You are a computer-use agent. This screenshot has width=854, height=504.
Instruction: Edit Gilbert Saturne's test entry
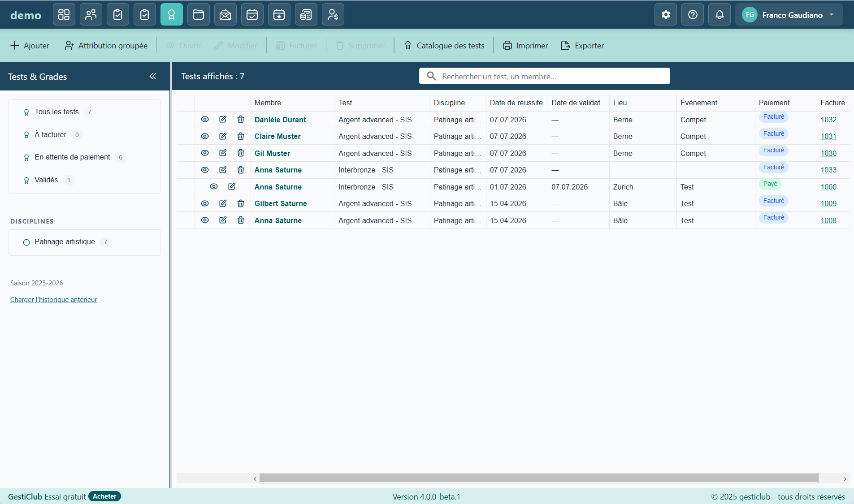223,203
